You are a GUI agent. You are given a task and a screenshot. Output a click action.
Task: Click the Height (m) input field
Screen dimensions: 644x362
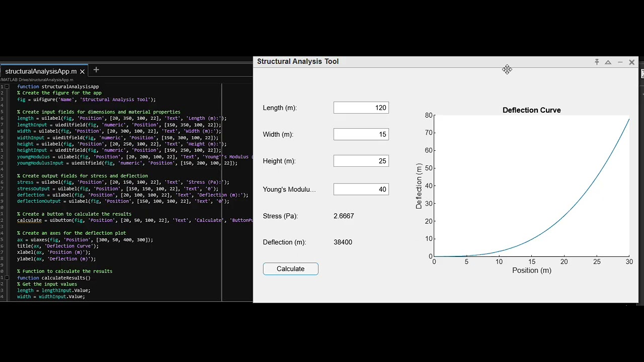click(361, 161)
